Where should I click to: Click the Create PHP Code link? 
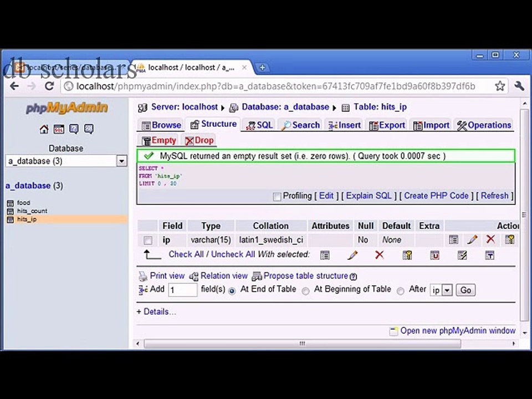coord(436,196)
